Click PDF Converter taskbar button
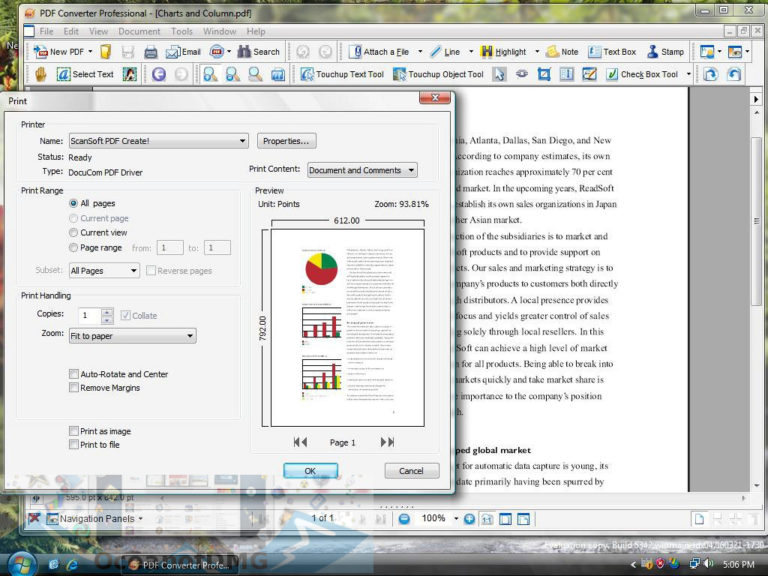The image size is (768, 576). coord(179,565)
